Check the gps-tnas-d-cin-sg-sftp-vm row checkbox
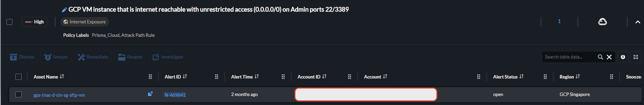 pyautogui.click(x=18, y=95)
